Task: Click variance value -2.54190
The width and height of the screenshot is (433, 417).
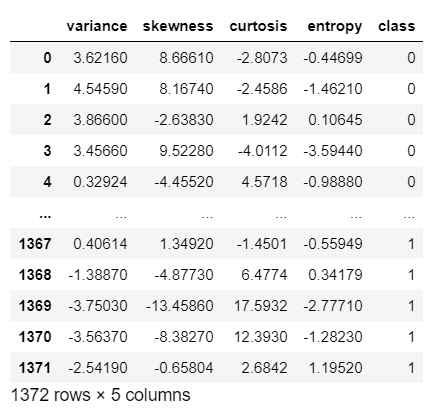Action: coord(98,368)
